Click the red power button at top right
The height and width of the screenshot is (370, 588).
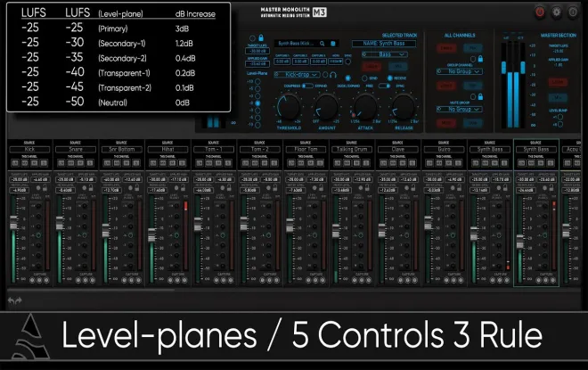(x=540, y=12)
